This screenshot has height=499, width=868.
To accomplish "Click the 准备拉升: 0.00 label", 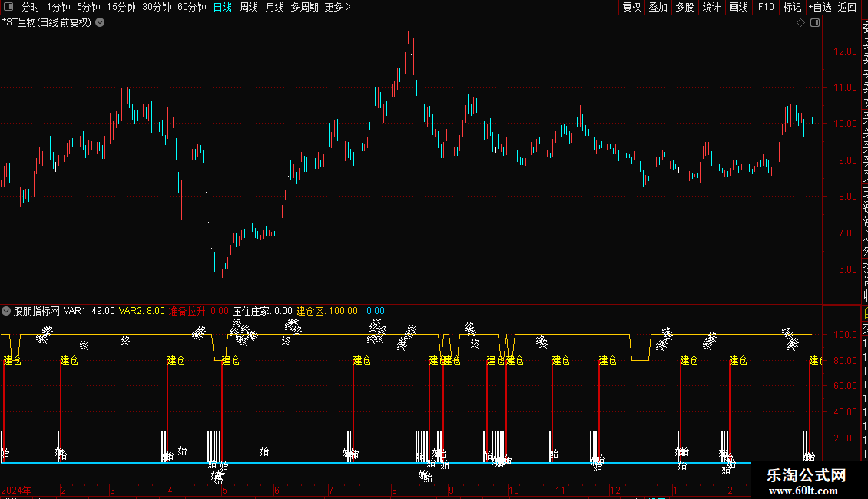I will point(198,311).
